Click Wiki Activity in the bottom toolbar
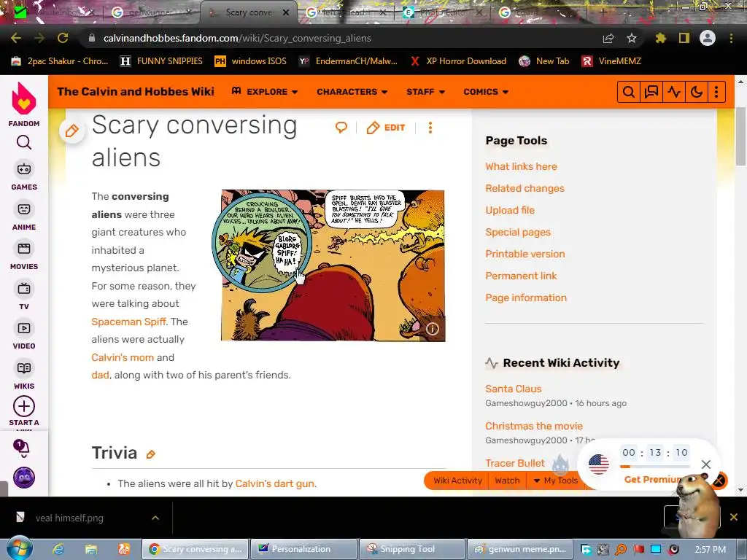Image resolution: width=747 pixels, height=560 pixels. 457,481
